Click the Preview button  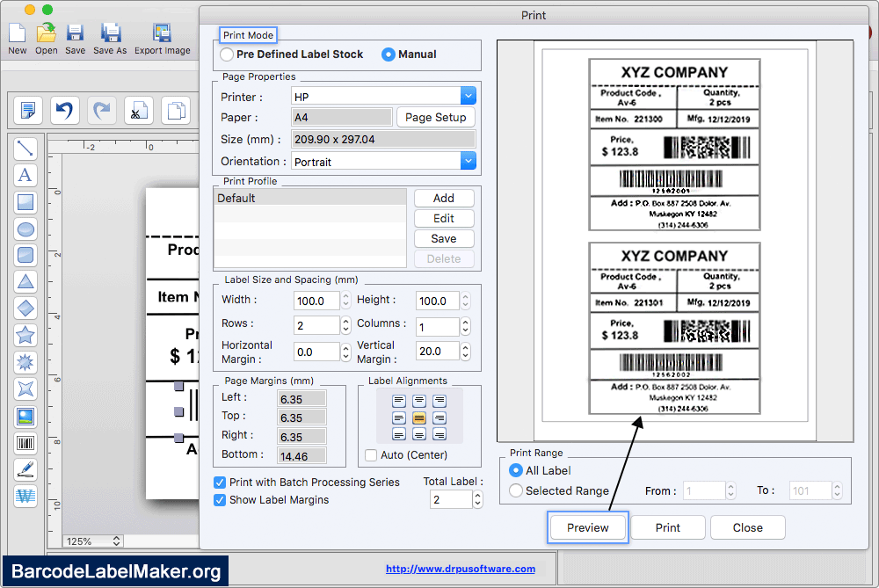(x=587, y=527)
